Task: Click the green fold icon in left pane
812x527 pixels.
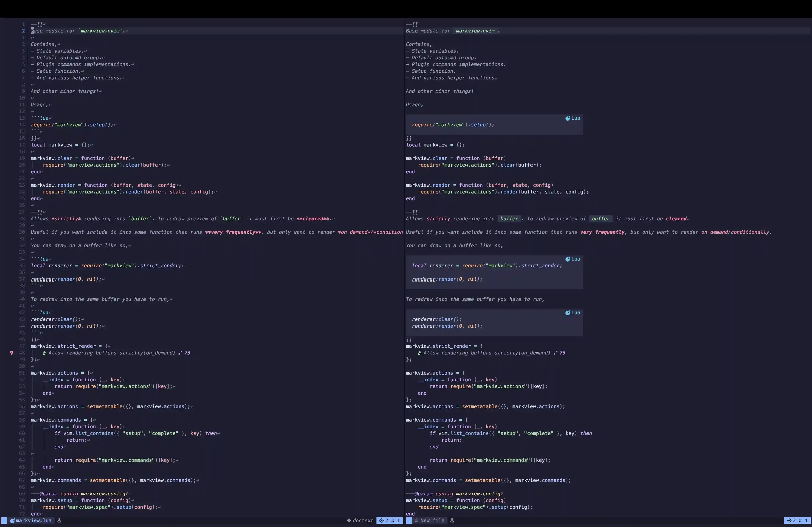Action: click(x=44, y=353)
